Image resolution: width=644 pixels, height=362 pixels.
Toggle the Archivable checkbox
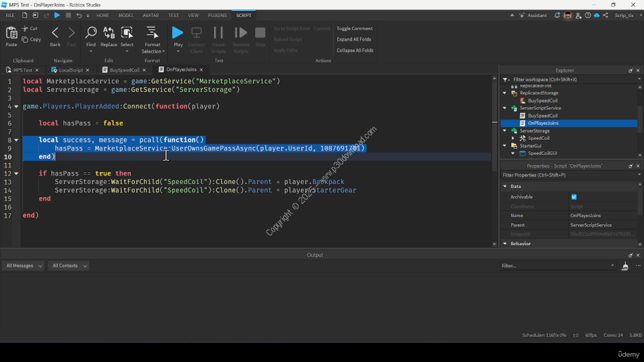(x=574, y=197)
